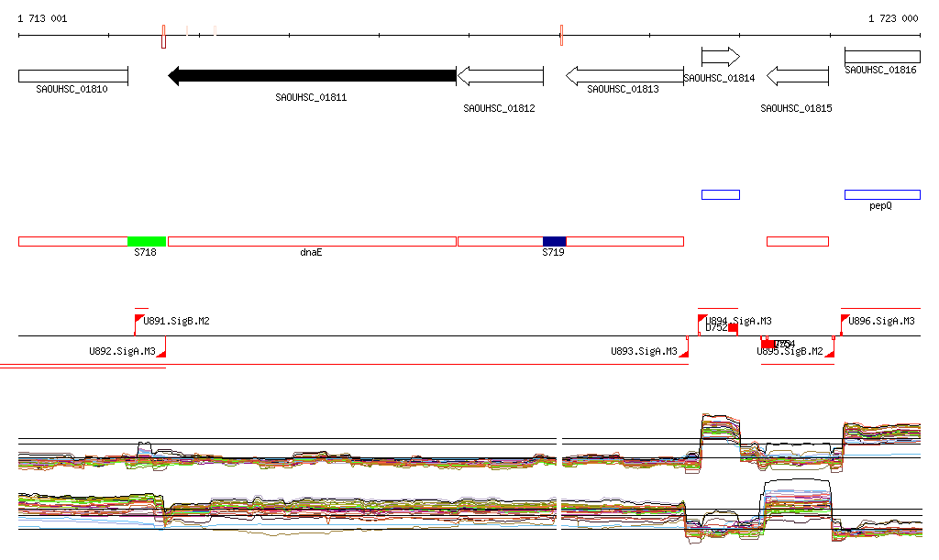Click the SAOUHSC_01816 label text

point(880,70)
